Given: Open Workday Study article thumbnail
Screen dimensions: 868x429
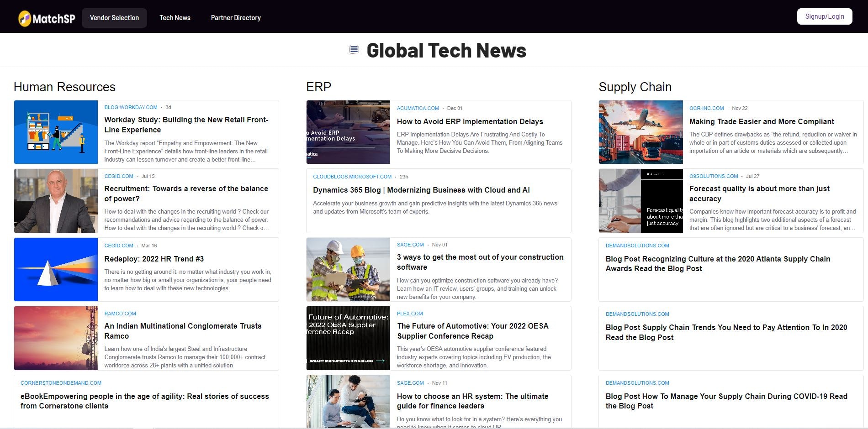Looking at the screenshot, I should (x=56, y=132).
